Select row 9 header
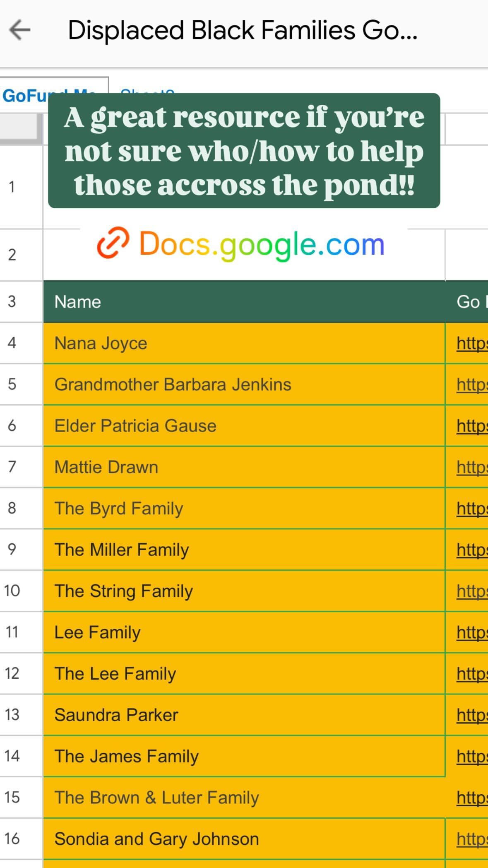 pyautogui.click(x=12, y=550)
